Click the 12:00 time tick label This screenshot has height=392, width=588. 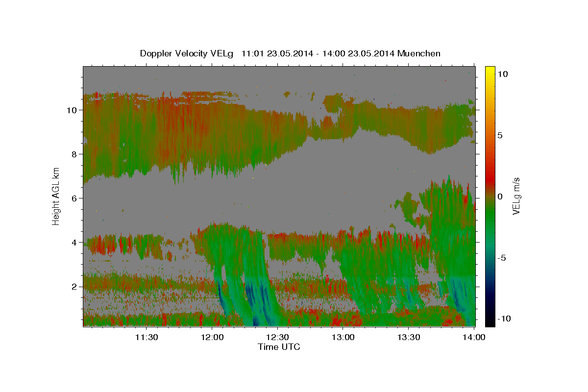click(x=213, y=337)
